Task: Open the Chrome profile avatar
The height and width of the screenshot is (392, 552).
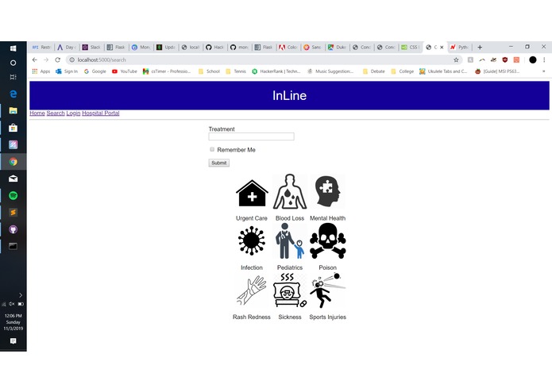Action: (x=533, y=60)
